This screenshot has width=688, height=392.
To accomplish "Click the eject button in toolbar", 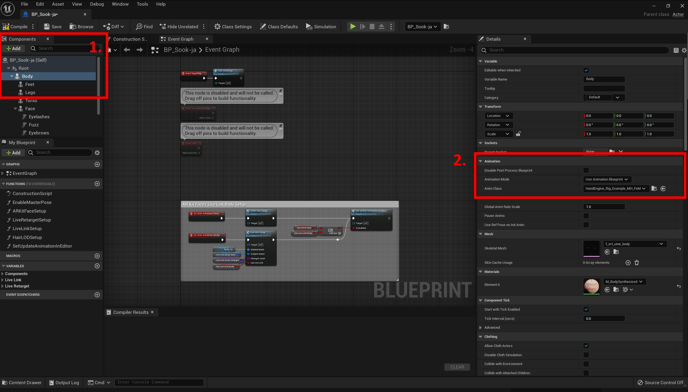I will coord(381,27).
